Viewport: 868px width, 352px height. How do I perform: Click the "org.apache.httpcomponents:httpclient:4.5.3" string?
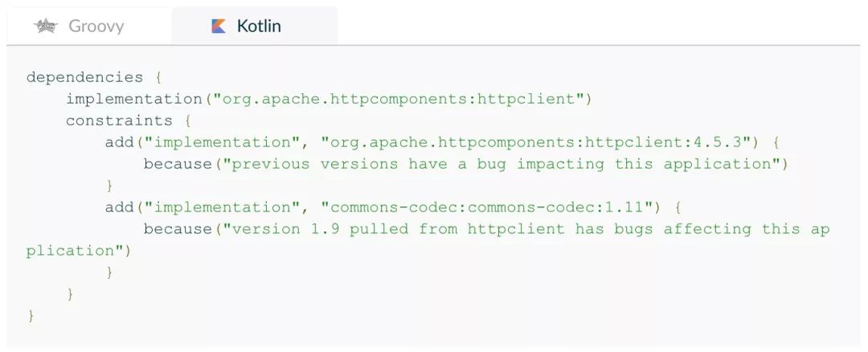click(535, 142)
